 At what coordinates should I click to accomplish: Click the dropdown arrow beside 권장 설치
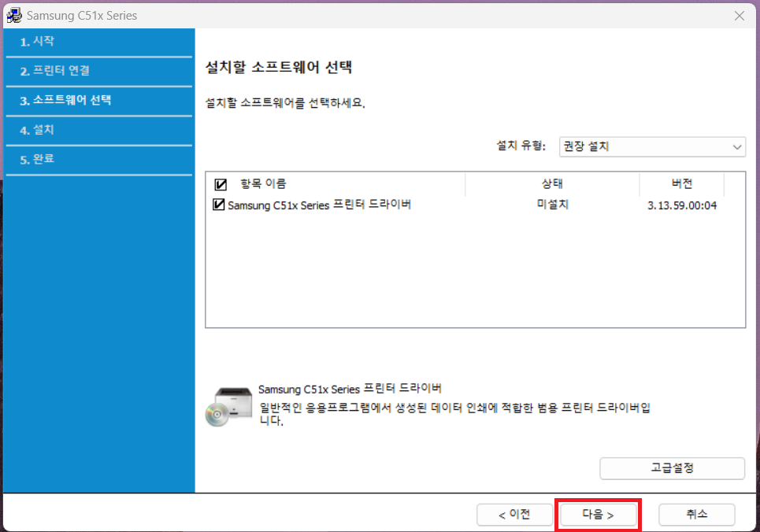[737, 146]
